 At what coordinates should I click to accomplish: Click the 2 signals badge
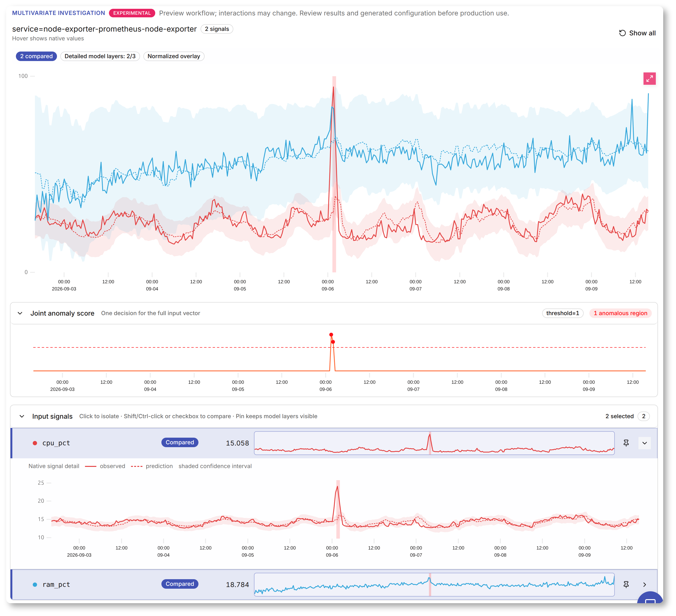pos(217,29)
